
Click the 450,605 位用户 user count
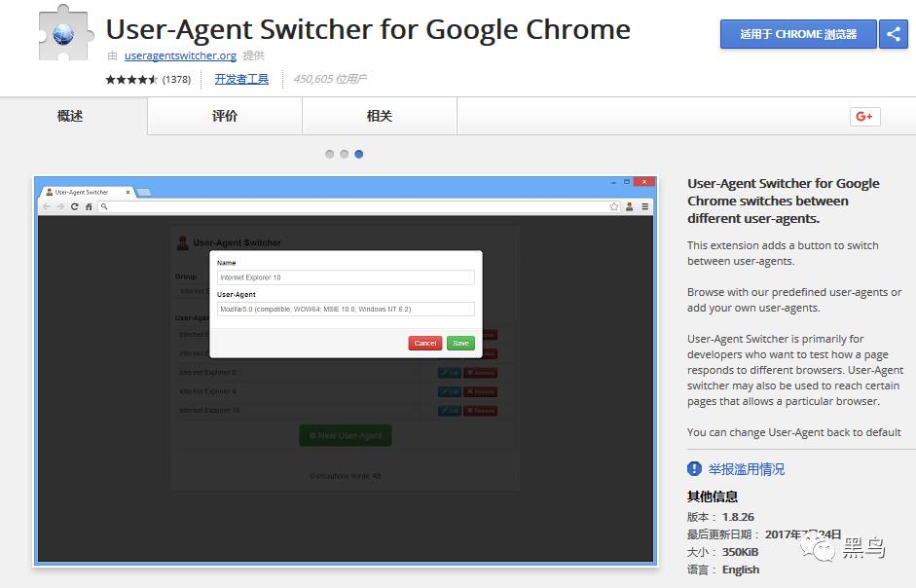(330, 79)
